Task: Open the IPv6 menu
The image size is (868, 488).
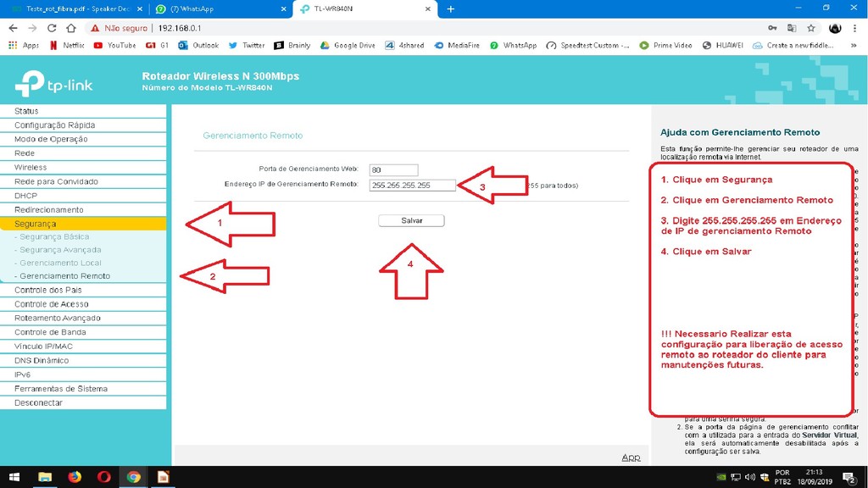Action: click(x=83, y=374)
